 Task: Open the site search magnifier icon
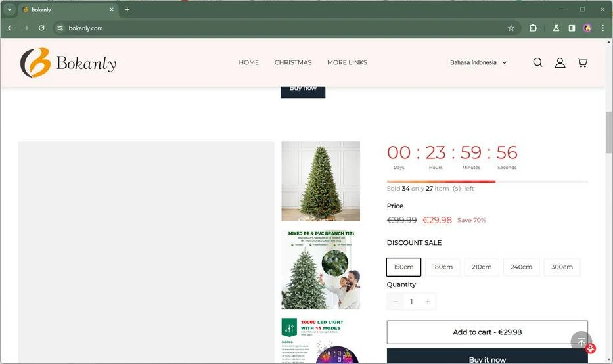537,62
